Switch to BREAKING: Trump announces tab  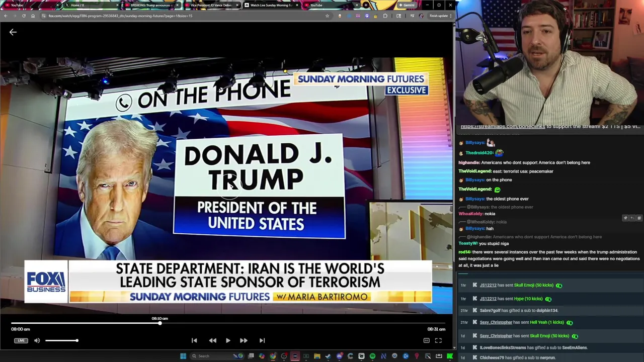pyautogui.click(x=151, y=5)
